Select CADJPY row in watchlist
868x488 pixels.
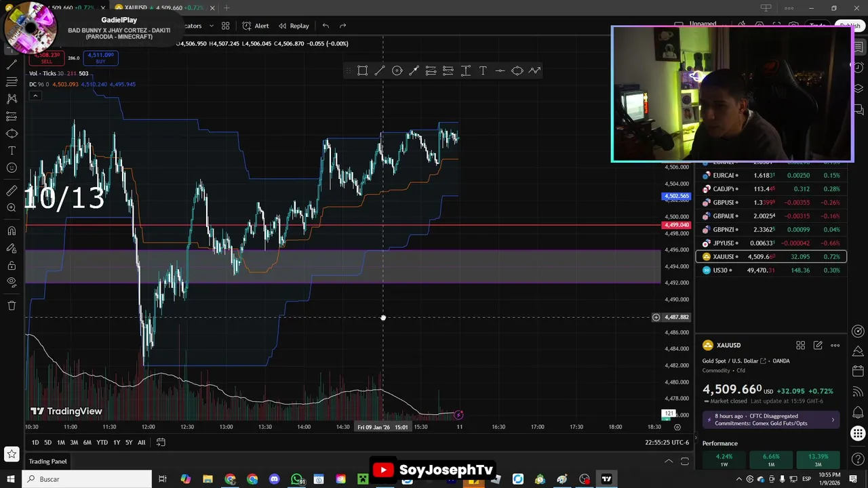point(771,189)
